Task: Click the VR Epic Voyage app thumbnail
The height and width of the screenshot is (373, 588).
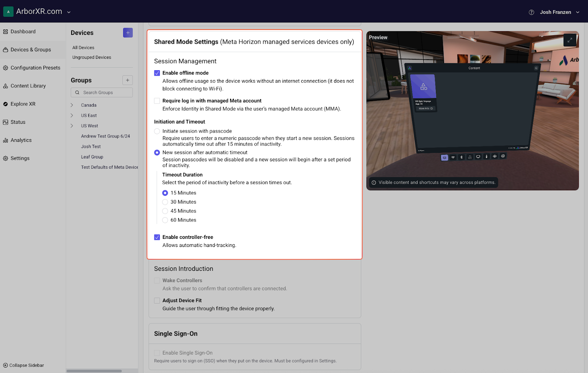Action: 423,86
